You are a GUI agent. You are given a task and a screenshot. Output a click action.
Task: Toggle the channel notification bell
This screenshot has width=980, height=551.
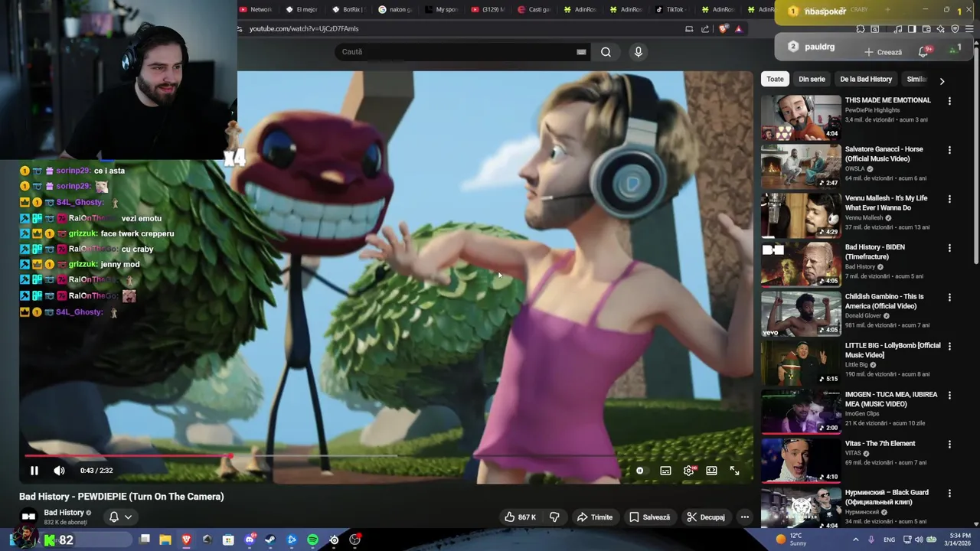113,517
